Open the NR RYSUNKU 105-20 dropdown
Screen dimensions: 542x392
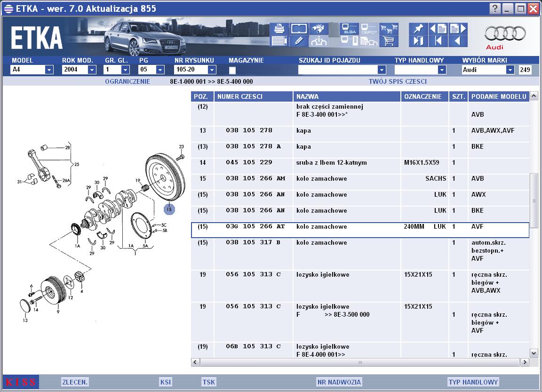(x=212, y=70)
